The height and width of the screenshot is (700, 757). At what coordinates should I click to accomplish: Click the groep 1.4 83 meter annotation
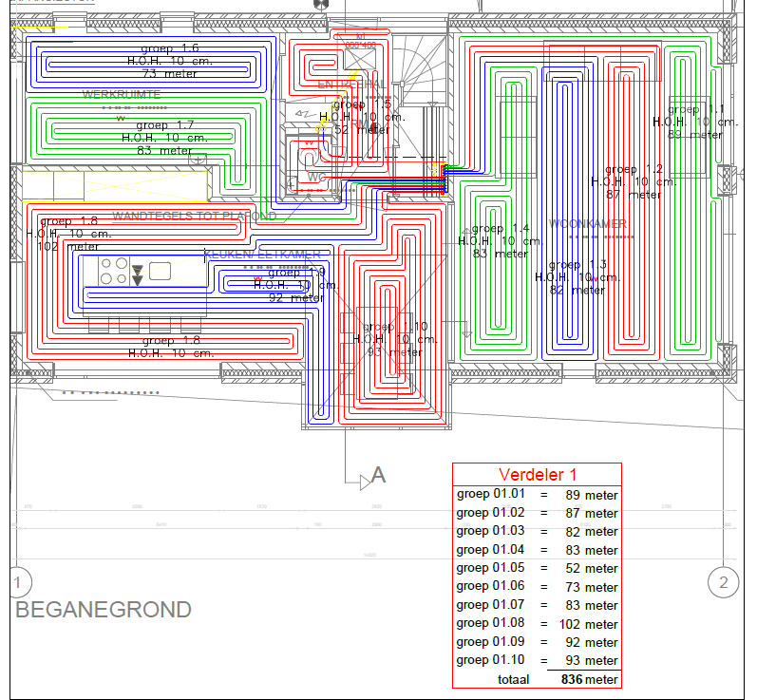click(500, 241)
